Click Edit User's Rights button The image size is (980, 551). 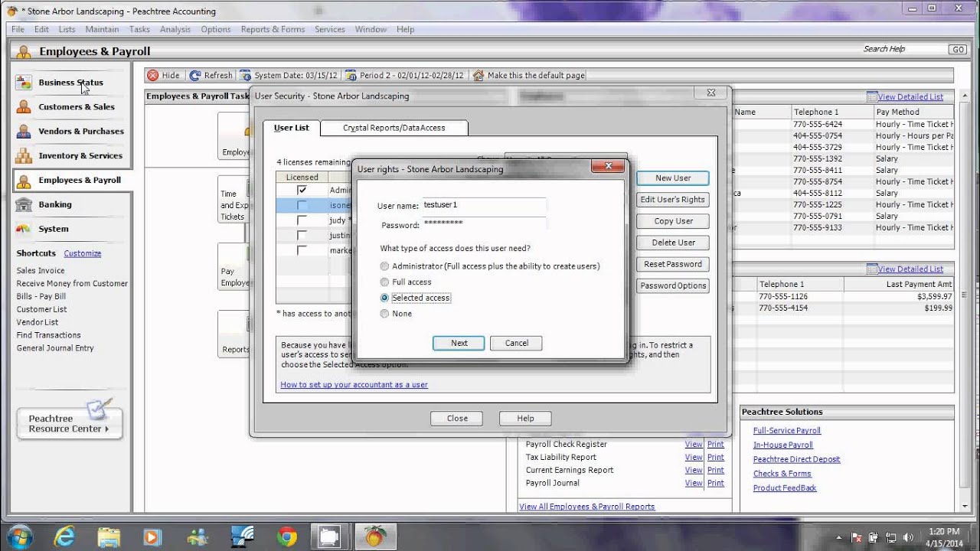coord(673,200)
